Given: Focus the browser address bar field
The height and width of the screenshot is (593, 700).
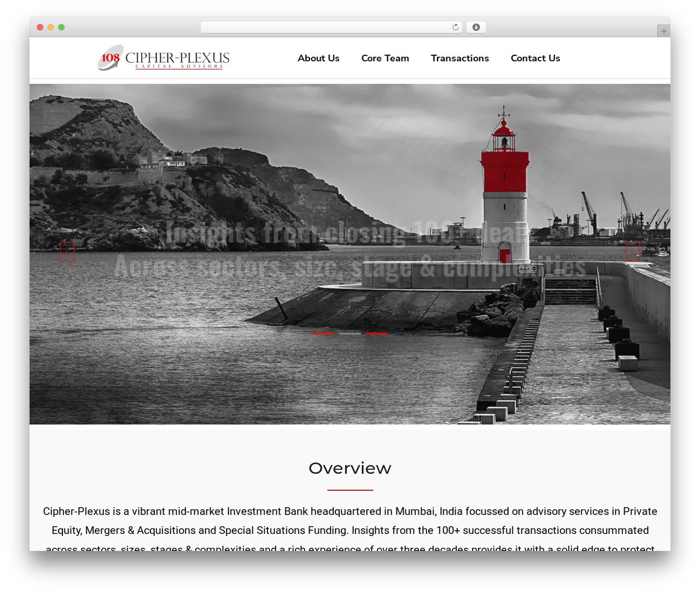Looking at the screenshot, I should [x=331, y=27].
